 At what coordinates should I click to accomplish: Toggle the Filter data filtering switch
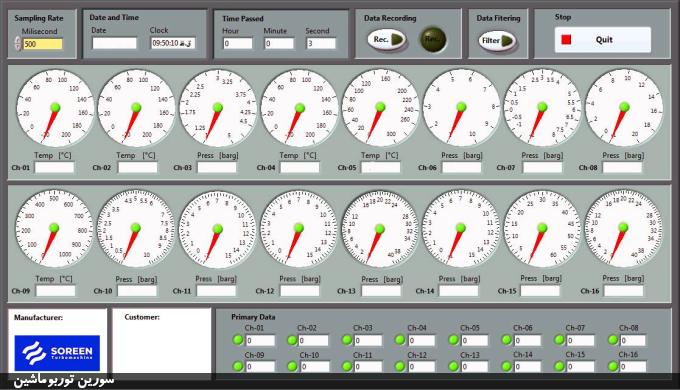[x=497, y=41]
